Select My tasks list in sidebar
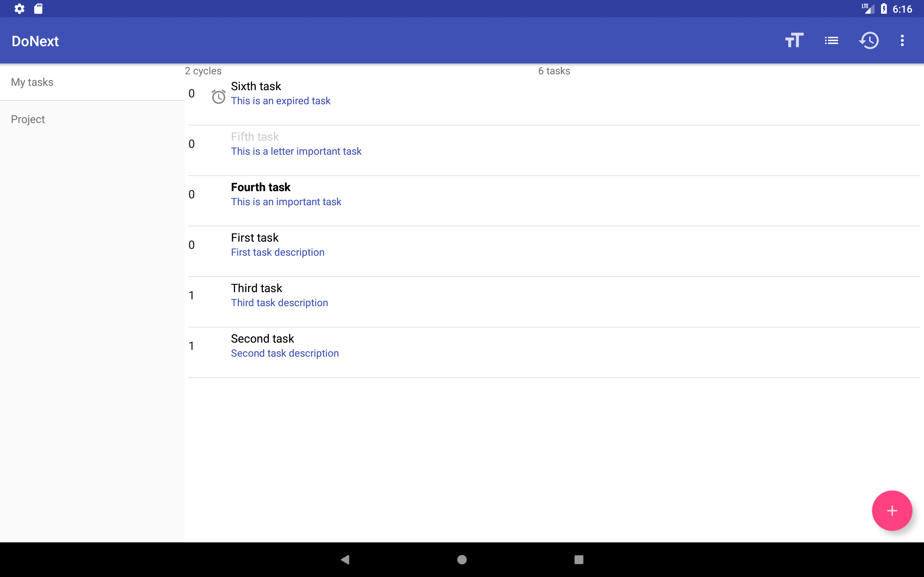The image size is (924, 577). [x=32, y=82]
